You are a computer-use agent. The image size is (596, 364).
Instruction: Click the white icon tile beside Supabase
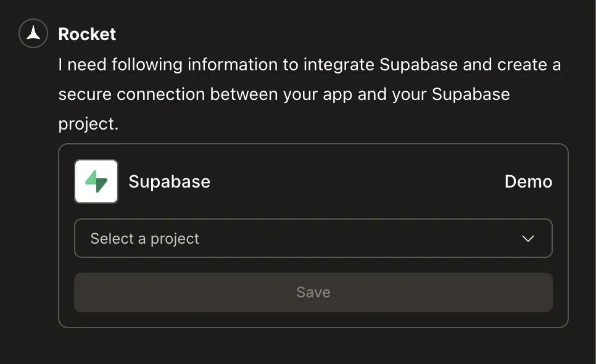pyautogui.click(x=96, y=181)
